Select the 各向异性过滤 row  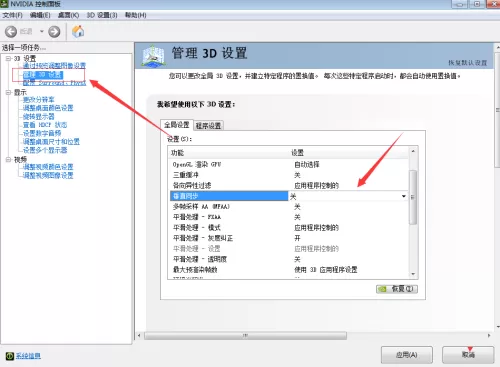[x=289, y=185]
